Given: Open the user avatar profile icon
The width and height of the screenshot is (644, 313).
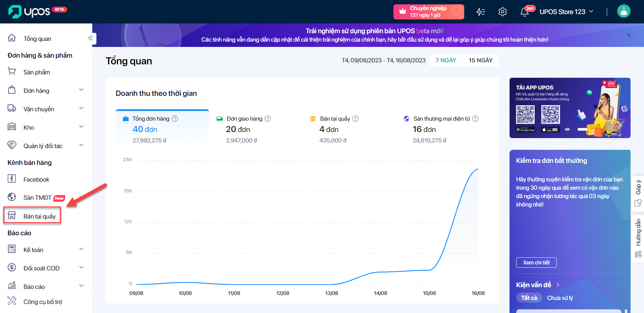Looking at the screenshot, I should [x=624, y=11].
